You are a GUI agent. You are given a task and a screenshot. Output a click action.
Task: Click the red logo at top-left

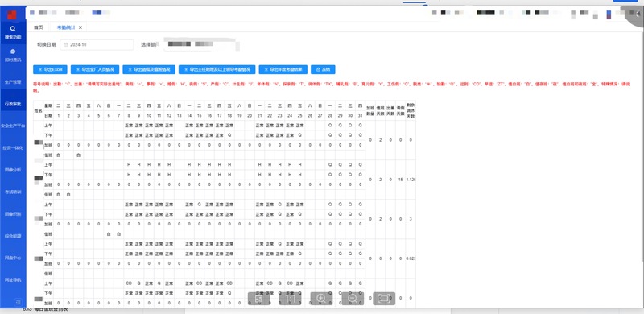click(12, 14)
